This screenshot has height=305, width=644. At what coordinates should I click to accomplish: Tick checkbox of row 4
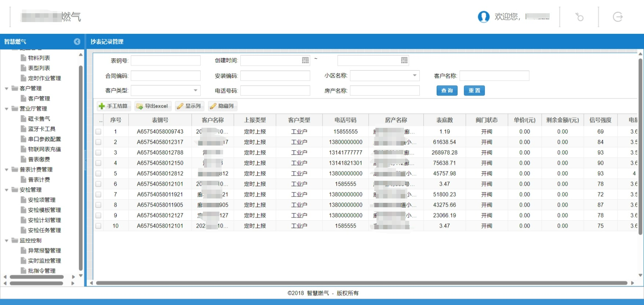click(98, 163)
